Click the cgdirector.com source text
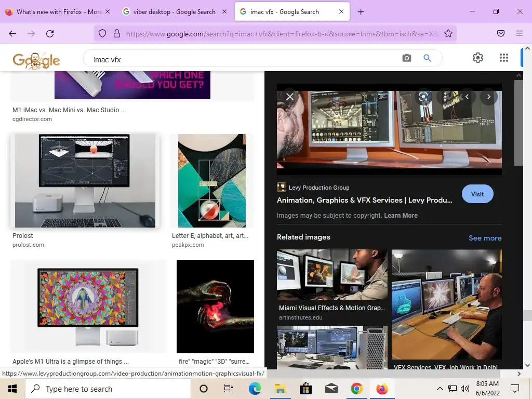Screen dimensions: 532x399 pyautogui.click(x=32, y=119)
